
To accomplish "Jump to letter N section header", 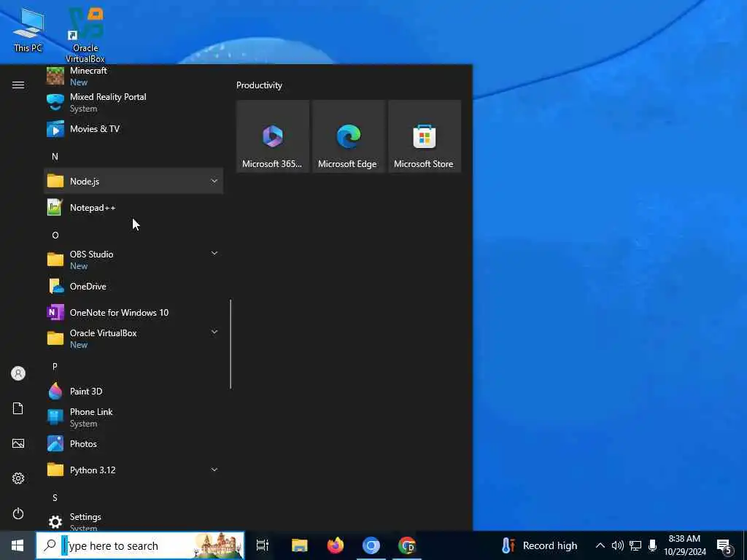I will (55, 156).
